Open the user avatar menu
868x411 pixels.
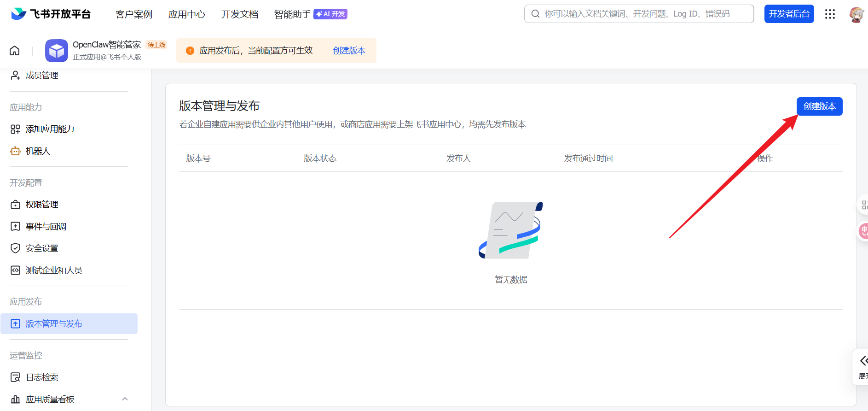(x=856, y=14)
